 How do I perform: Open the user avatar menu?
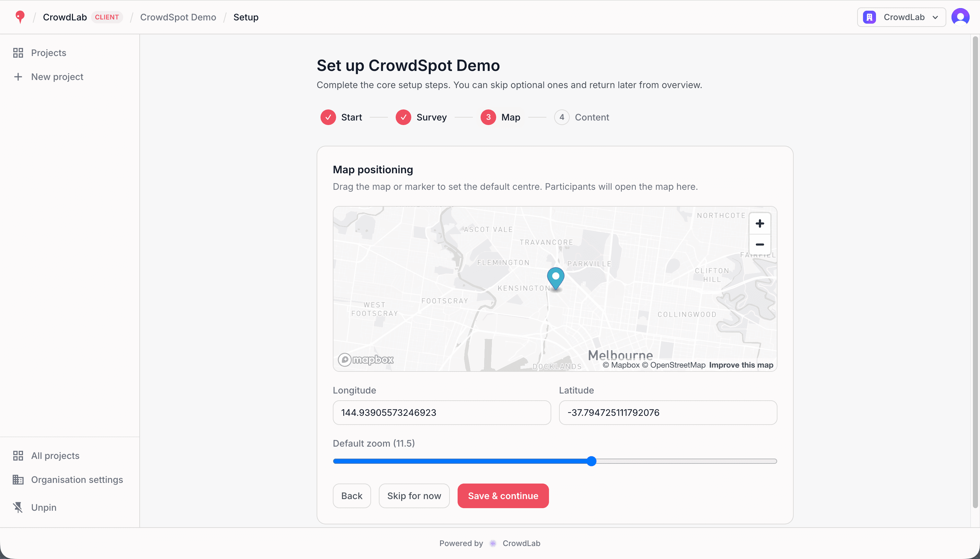[960, 17]
